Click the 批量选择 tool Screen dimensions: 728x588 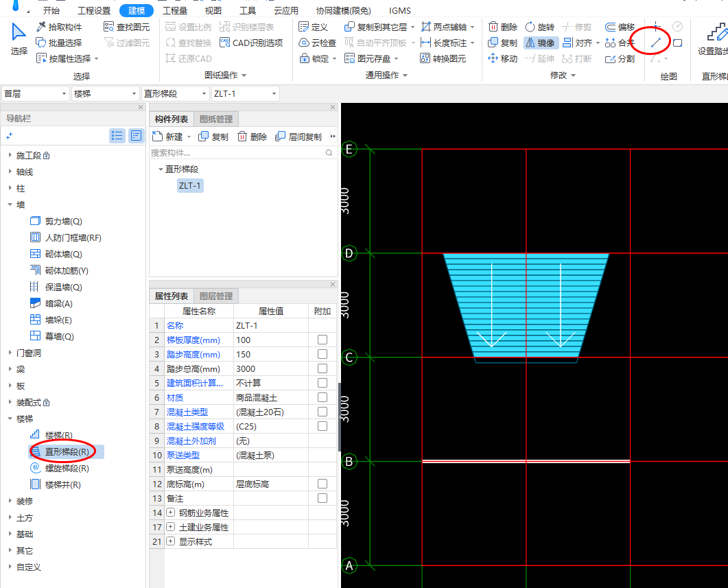click(59, 43)
